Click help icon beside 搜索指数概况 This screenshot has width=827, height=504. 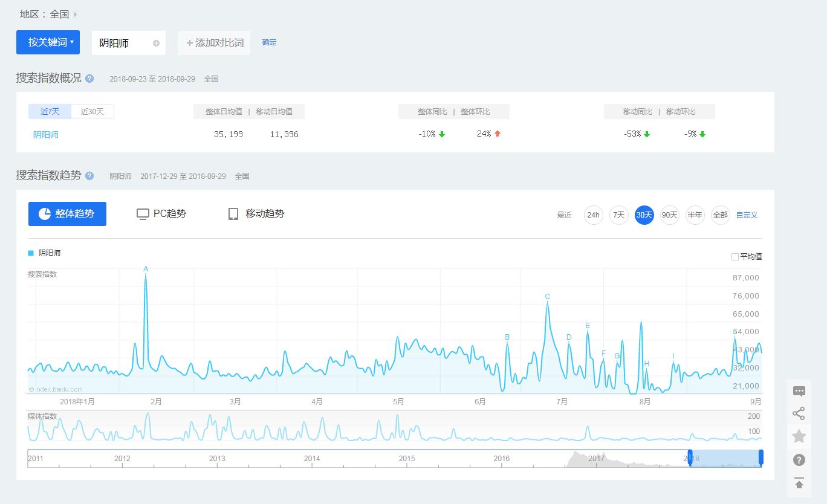pos(89,79)
